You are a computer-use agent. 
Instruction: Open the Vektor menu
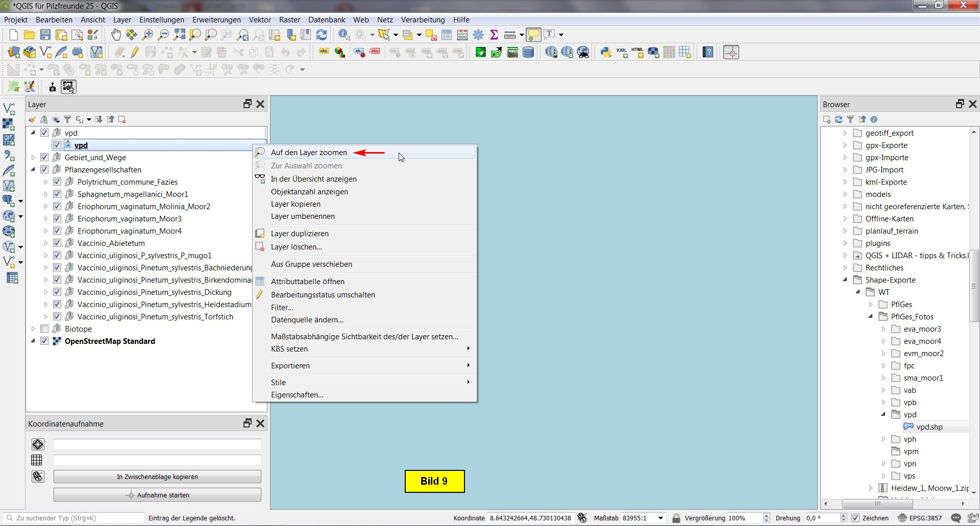pyautogui.click(x=259, y=20)
